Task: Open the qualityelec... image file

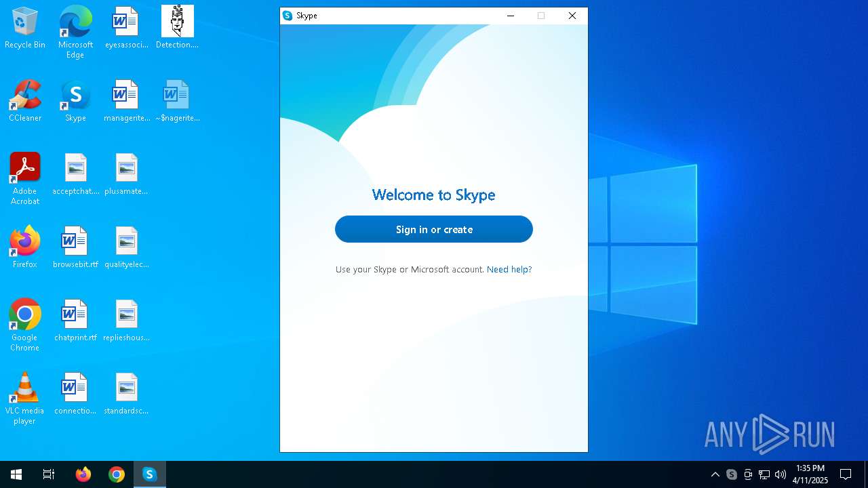Action: click(x=126, y=247)
